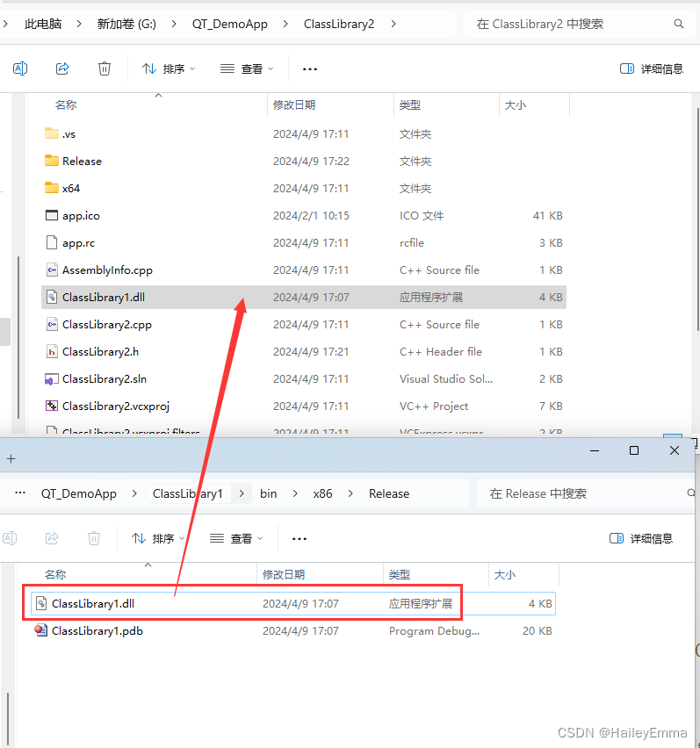This screenshot has height=748, width=700.
Task: Go to 新加卷 (G:) in breadcrumb
Action: (126, 24)
